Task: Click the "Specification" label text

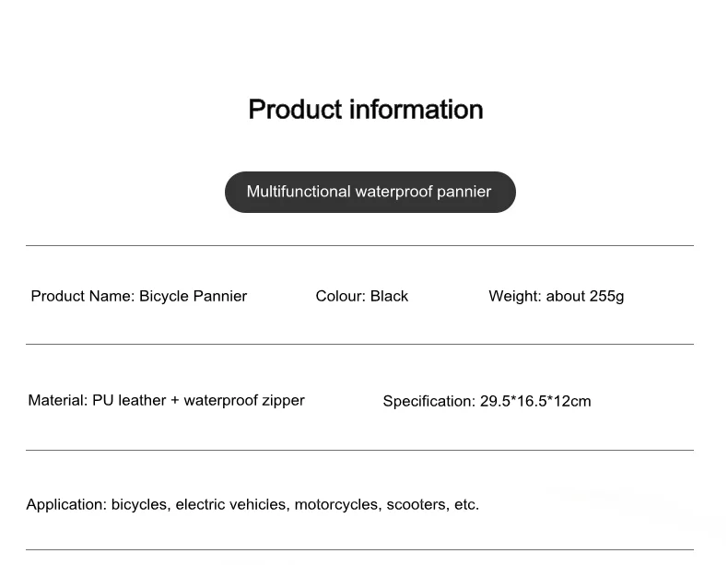Action: 428,401
